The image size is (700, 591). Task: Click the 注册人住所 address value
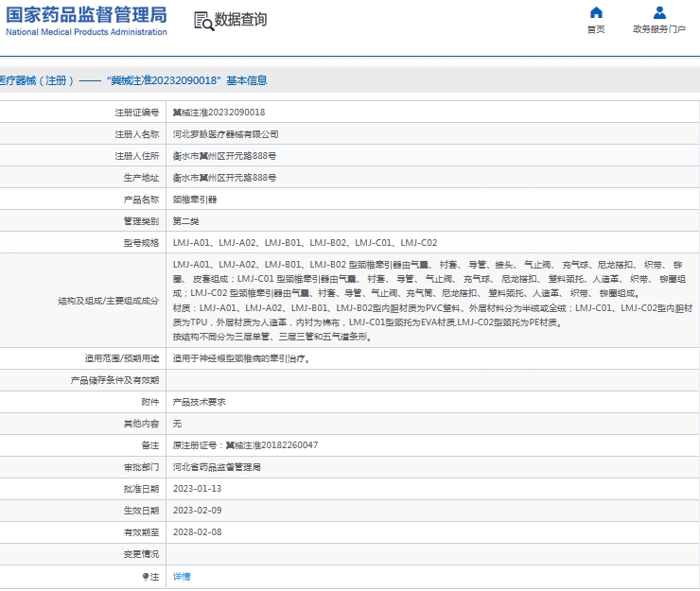coord(224,156)
